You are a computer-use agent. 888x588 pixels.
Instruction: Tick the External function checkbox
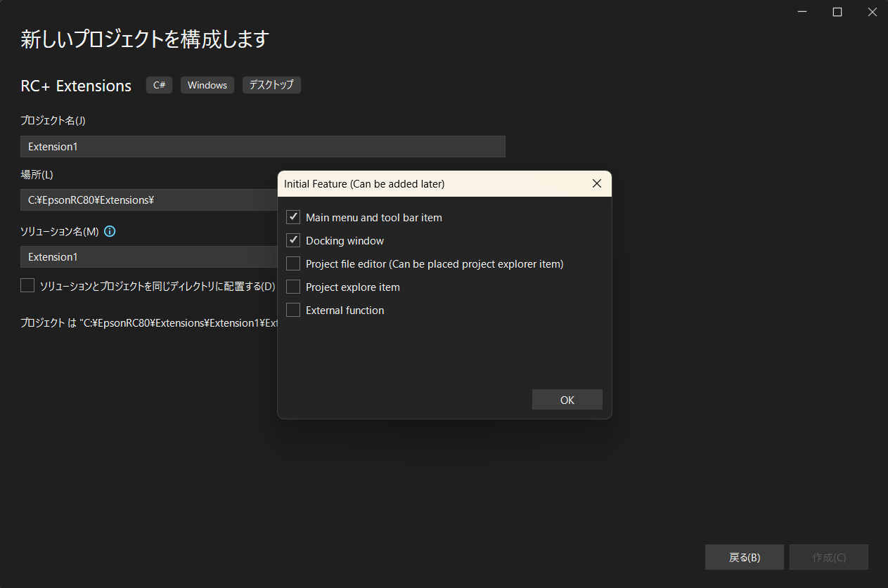293,311
